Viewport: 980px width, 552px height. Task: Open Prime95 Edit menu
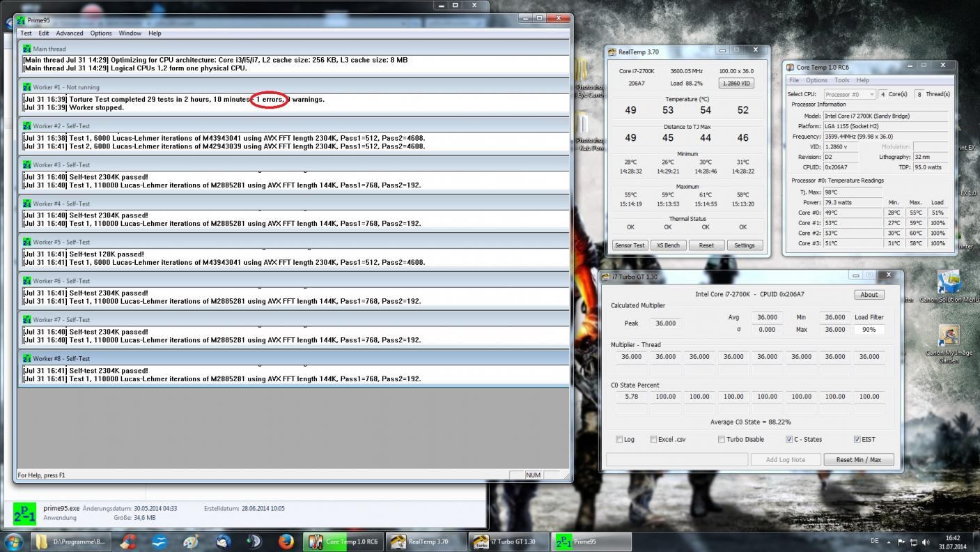(x=44, y=33)
